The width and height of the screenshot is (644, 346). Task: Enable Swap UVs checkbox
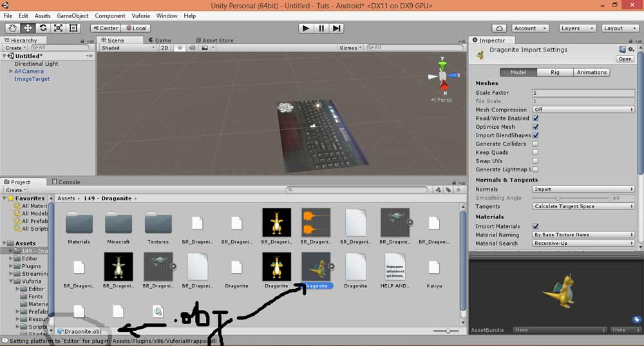536,160
